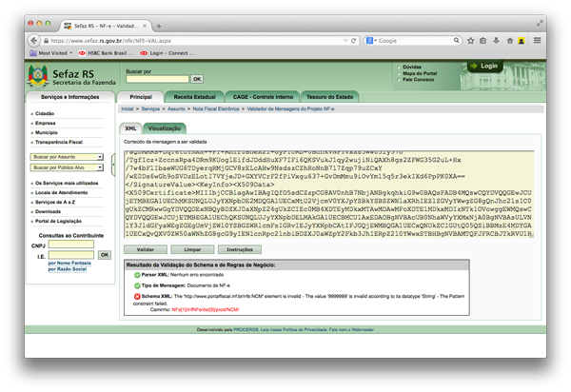Click the red NFe Caminho path link

coord(206,310)
